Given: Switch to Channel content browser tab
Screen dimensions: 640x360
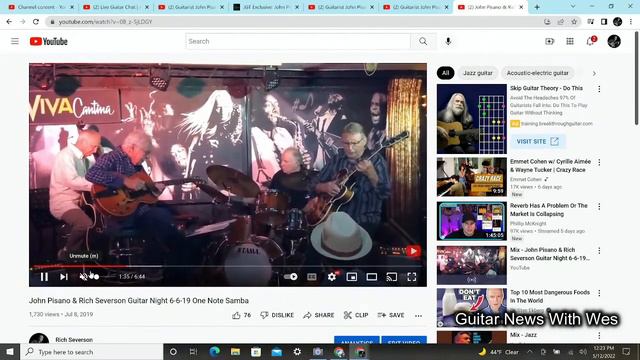Looking at the screenshot, I should (x=40, y=7).
